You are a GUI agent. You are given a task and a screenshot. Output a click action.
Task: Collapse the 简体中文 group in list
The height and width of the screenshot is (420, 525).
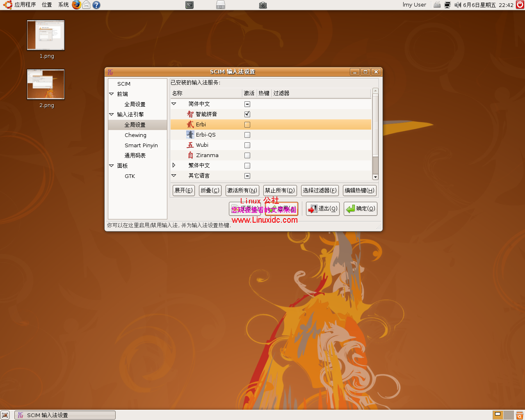(x=174, y=104)
